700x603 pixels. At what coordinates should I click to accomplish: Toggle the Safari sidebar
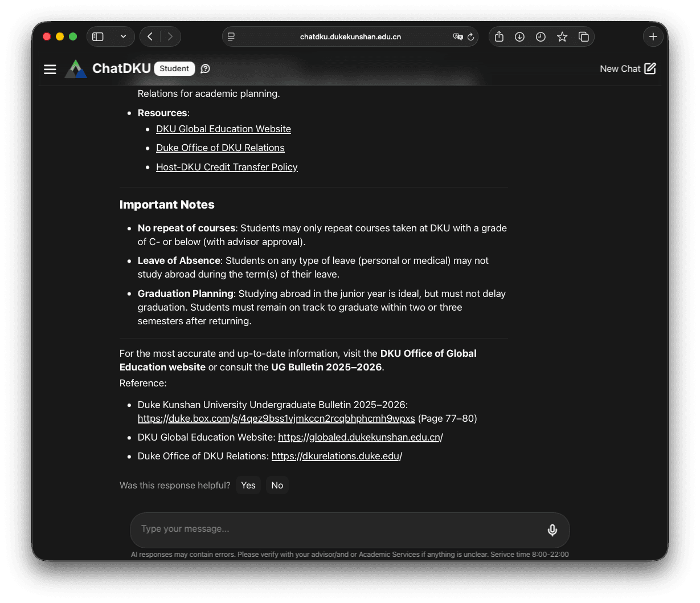pos(97,36)
